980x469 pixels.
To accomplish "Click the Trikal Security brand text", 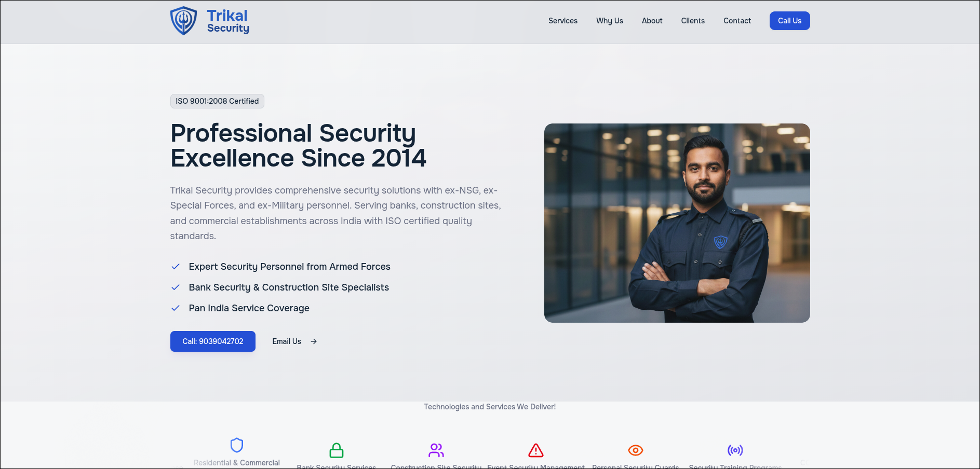I will click(228, 21).
